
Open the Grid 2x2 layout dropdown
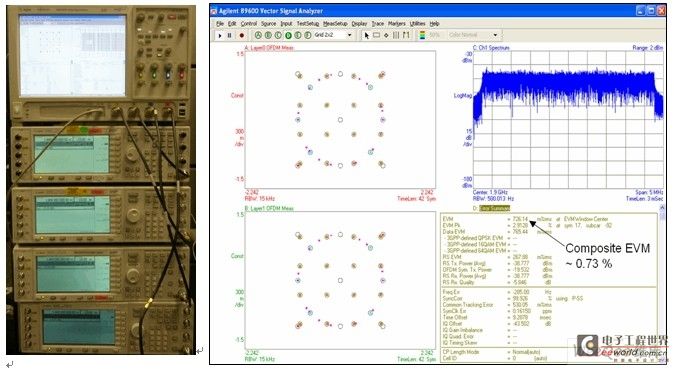[x=334, y=35]
